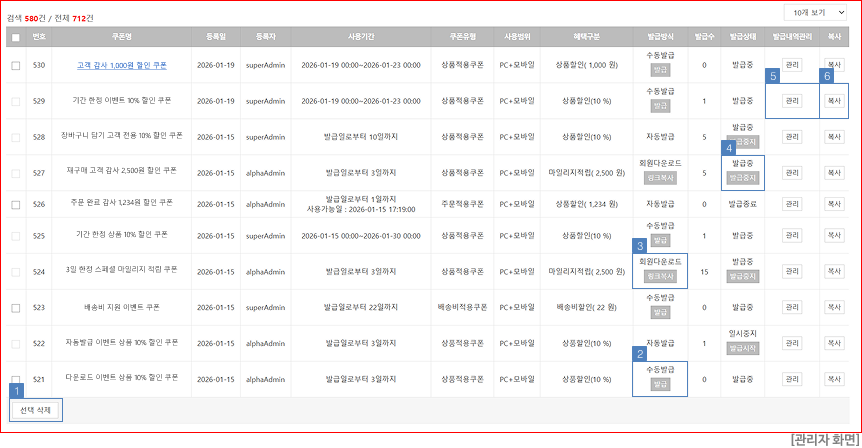Screen dimensions: 862x448
Task: Stop issuing coupon 527 via '발급중지'
Action: pyautogui.click(x=742, y=177)
